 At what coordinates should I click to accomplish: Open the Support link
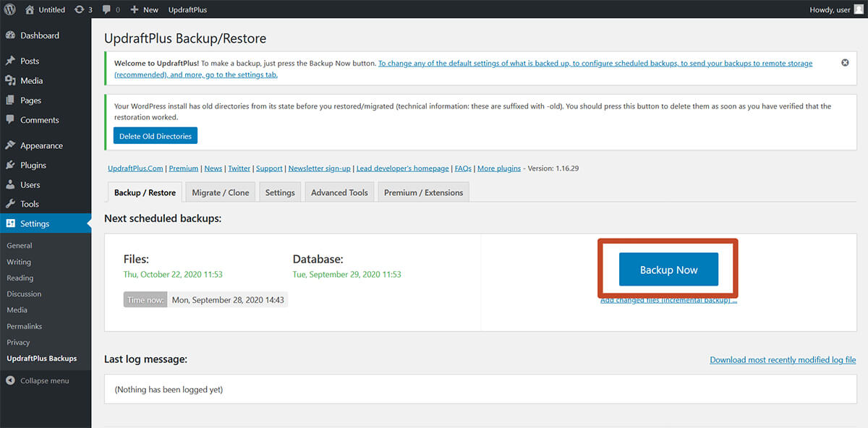coord(269,168)
